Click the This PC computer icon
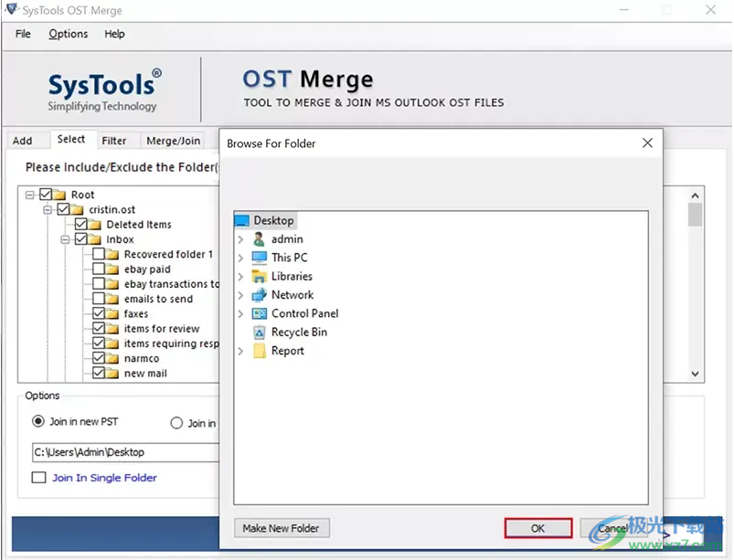Viewport: 734px width, 560px height. tap(259, 258)
